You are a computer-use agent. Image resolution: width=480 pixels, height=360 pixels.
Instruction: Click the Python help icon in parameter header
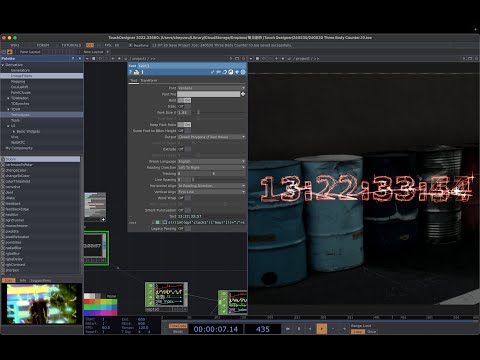click(x=136, y=72)
